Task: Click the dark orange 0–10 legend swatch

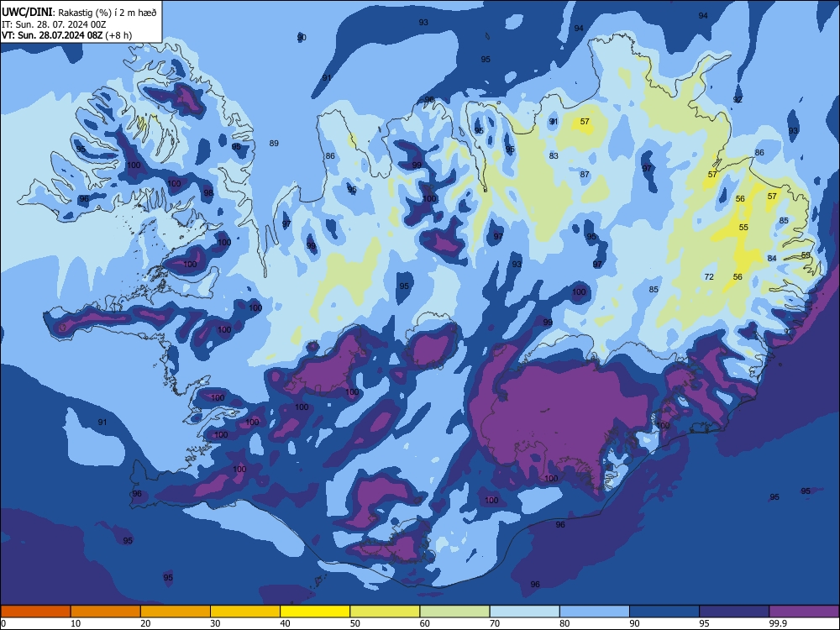Action: [35, 612]
